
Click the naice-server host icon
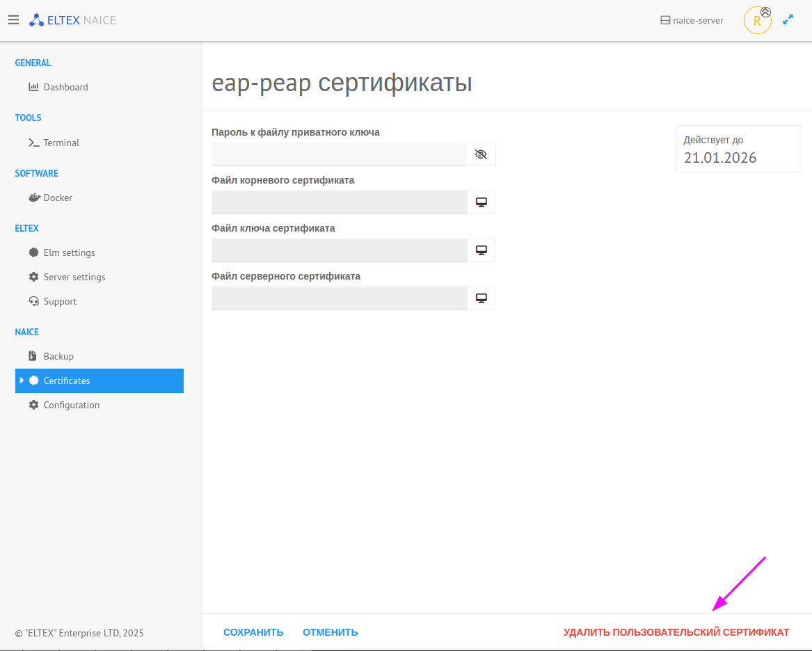pos(665,21)
